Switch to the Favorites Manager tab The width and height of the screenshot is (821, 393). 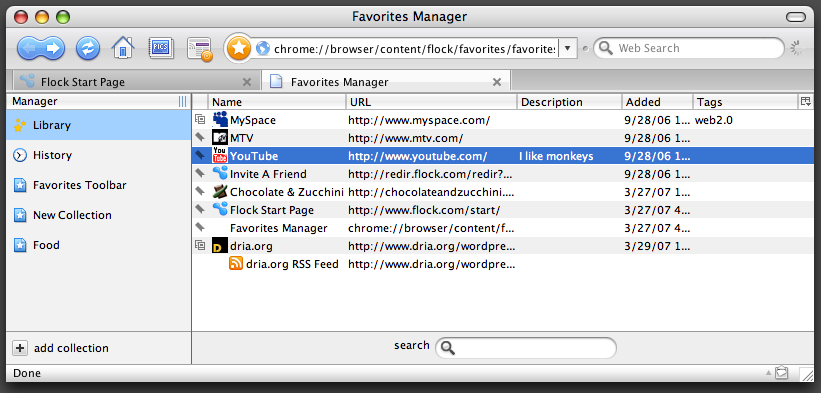(x=385, y=82)
